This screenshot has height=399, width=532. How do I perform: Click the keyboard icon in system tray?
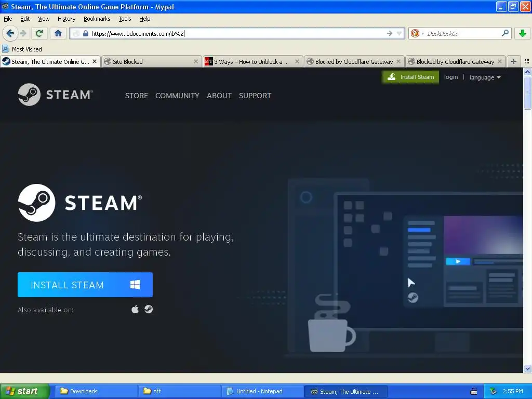[x=474, y=392]
